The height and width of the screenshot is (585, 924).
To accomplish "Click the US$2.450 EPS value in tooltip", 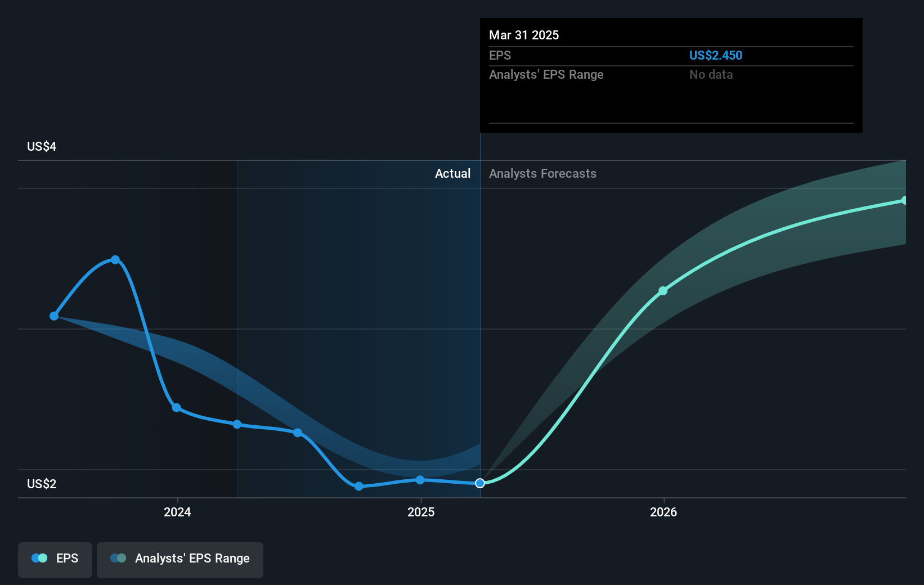I will pos(716,55).
